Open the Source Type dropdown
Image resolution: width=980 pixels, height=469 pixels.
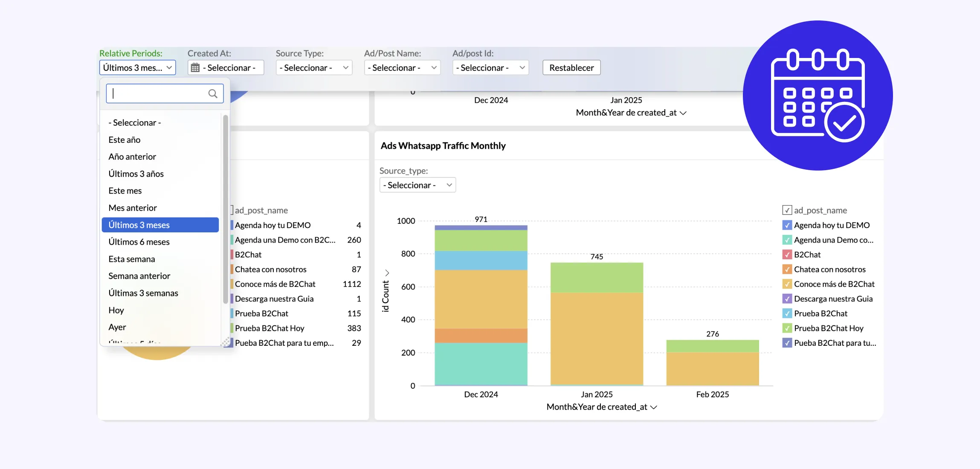click(x=314, y=68)
